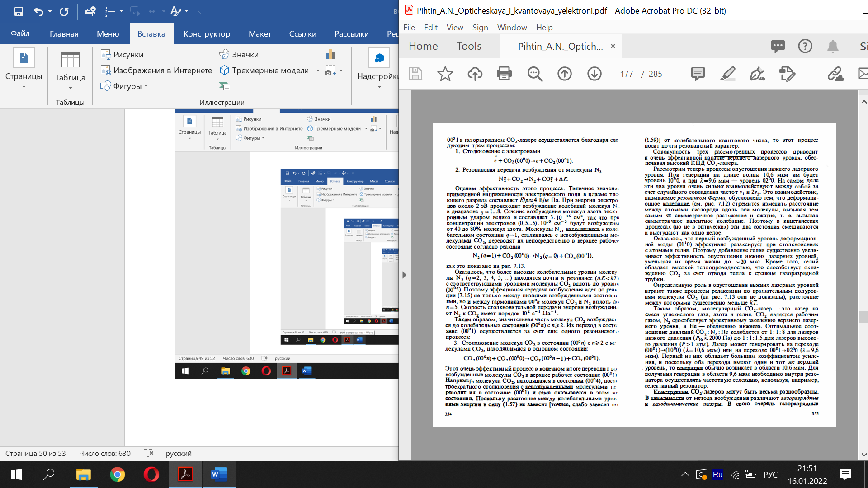Switch to the Ссылки ribbon tab
The height and width of the screenshot is (488, 868).
point(303,34)
